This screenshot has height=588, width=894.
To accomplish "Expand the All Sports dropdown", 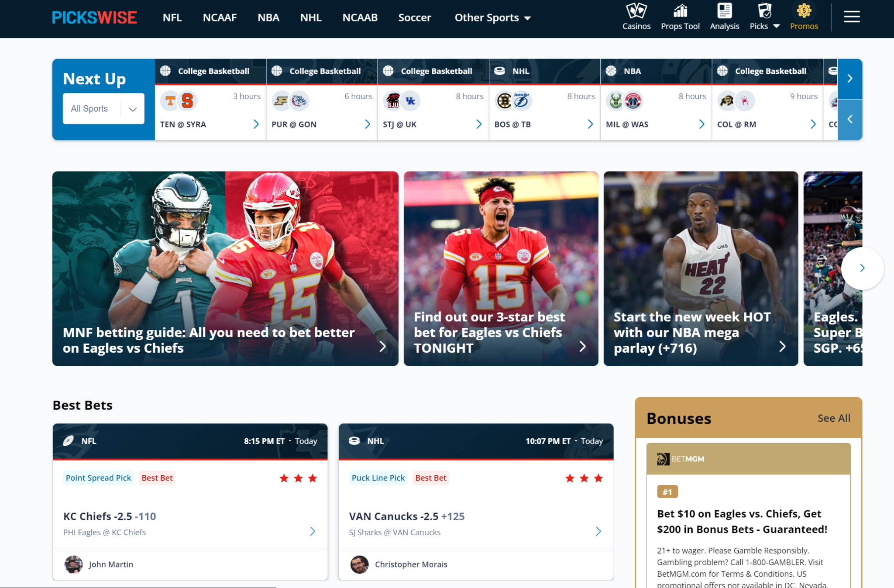I will pos(103,108).
